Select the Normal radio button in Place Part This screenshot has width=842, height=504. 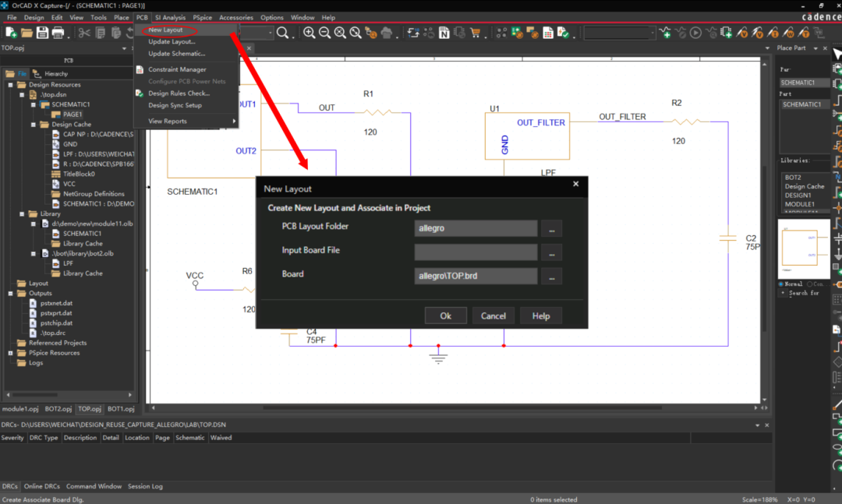(x=782, y=284)
